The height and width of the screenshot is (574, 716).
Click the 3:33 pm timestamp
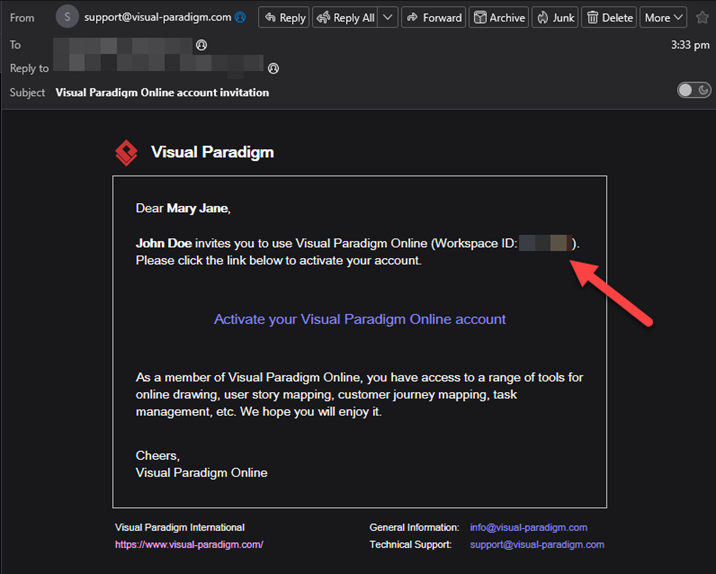pos(690,45)
